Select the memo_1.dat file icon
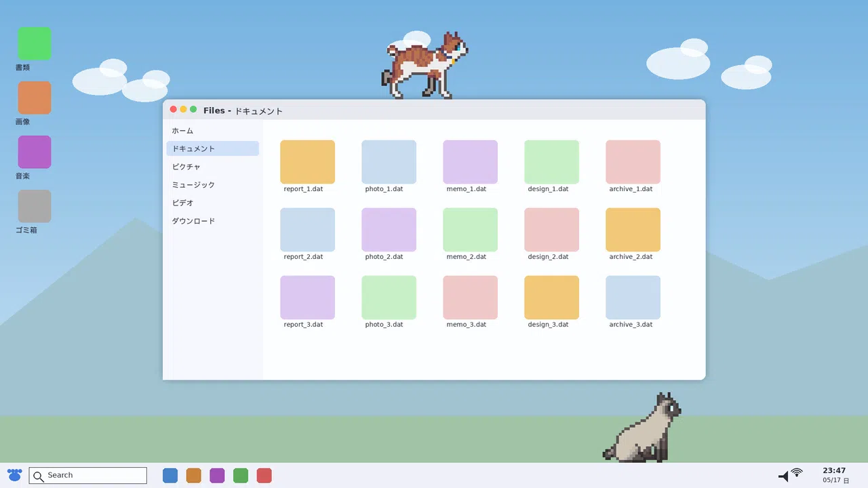868x488 pixels. tap(470, 162)
